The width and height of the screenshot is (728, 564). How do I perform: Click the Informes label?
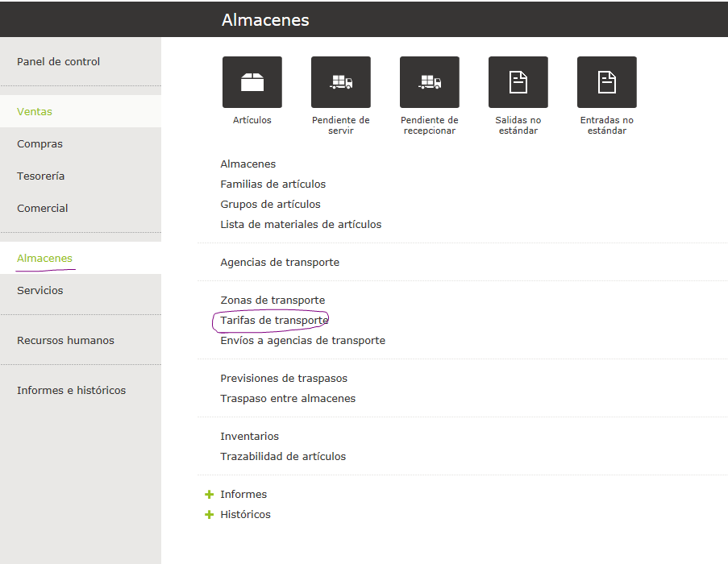pos(243,495)
